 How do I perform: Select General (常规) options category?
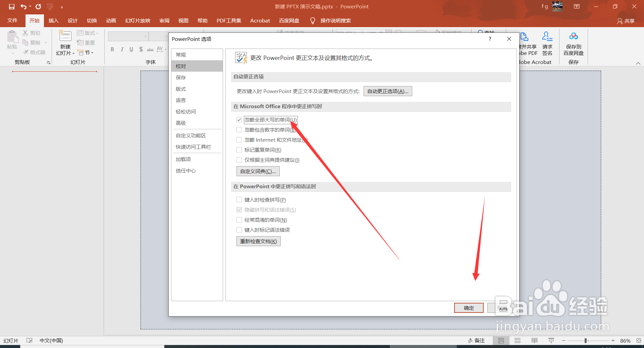[x=197, y=55]
